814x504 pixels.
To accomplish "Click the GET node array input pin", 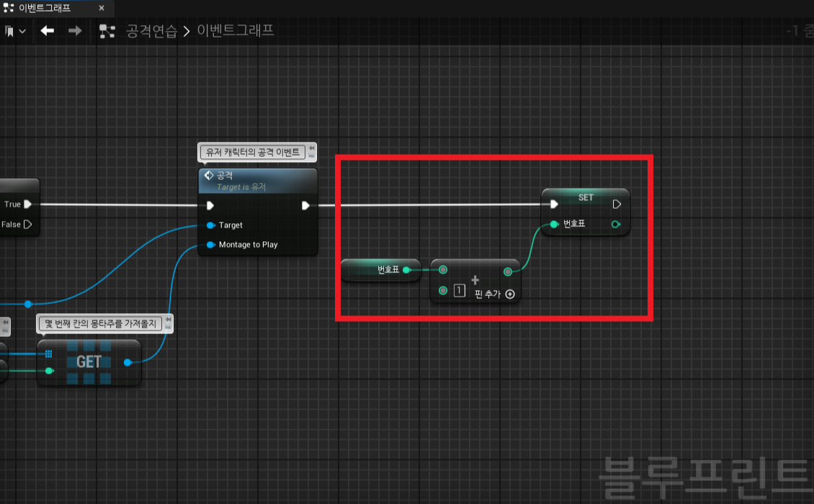I will tap(48, 354).
